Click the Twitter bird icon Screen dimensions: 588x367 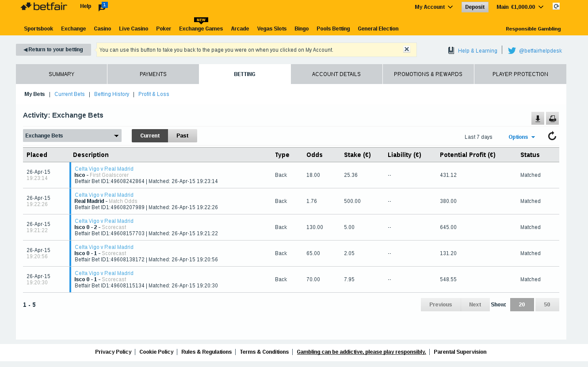tap(512, 50)
